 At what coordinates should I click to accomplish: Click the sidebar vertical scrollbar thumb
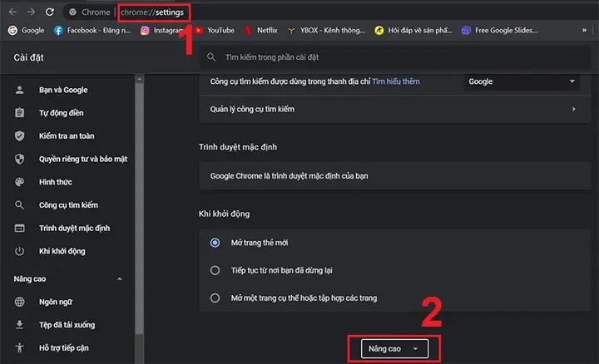coord(139,208)
